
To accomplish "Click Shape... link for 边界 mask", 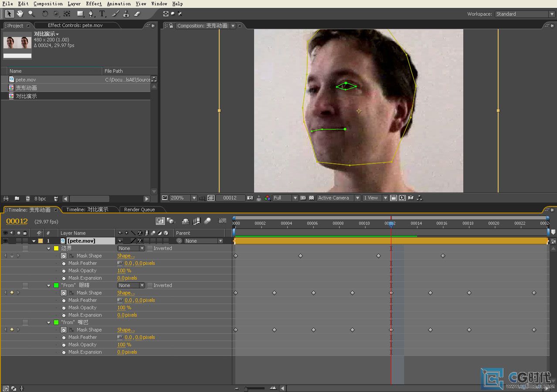I will tap(126, 256).
